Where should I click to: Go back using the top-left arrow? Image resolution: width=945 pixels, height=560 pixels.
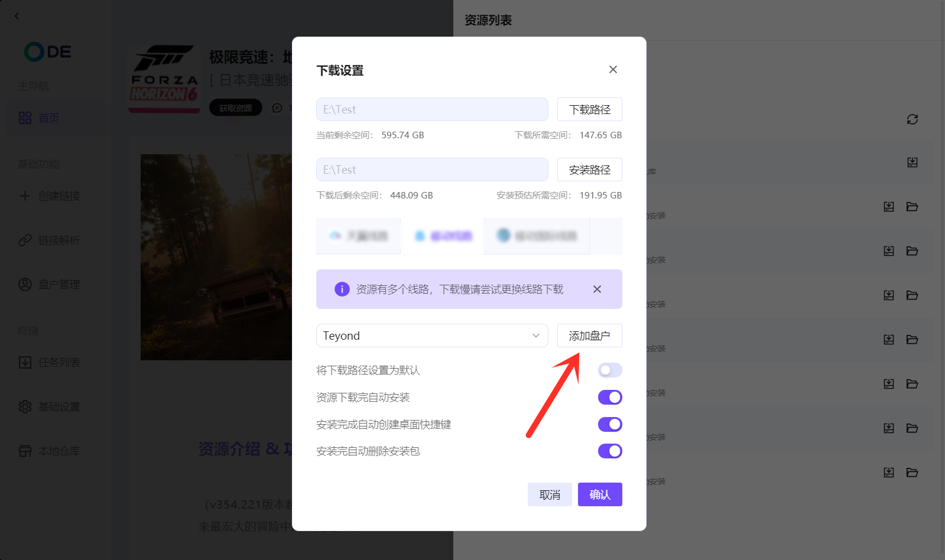[x=17, y=16]
